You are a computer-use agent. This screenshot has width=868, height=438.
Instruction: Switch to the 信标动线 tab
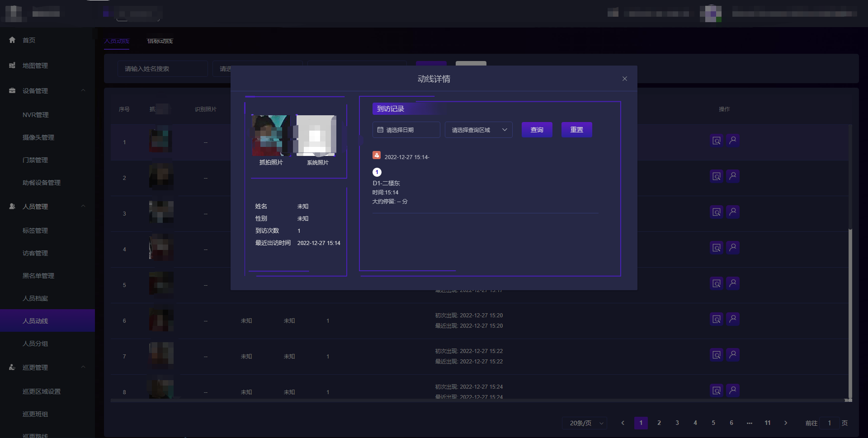[x=160, y=41]
